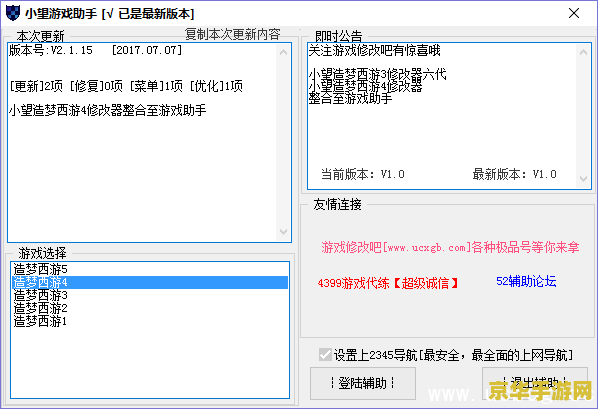Click update log scrollbar down arrow
This screenshot has width=598, height=409.
tap(283, 232)
